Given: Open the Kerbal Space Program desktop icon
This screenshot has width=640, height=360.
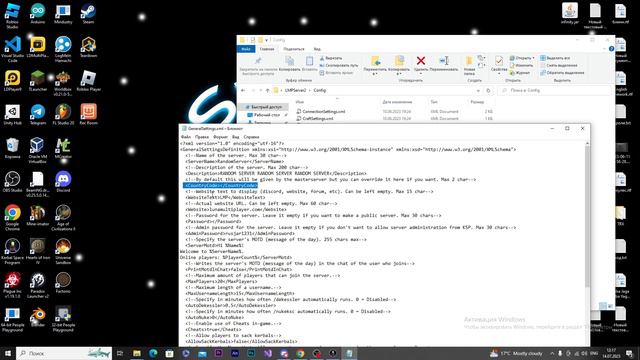Looking at the screenshot, I should pos(12,251).
